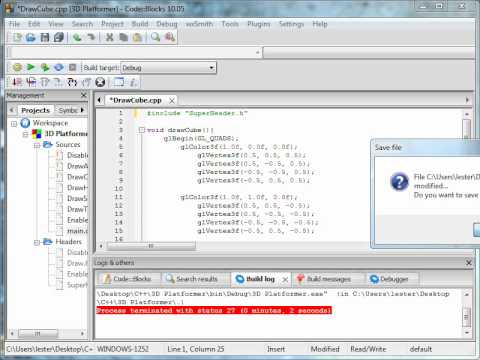
Task: Click the Various info debug icon
Action: click(x=133, y=82)
